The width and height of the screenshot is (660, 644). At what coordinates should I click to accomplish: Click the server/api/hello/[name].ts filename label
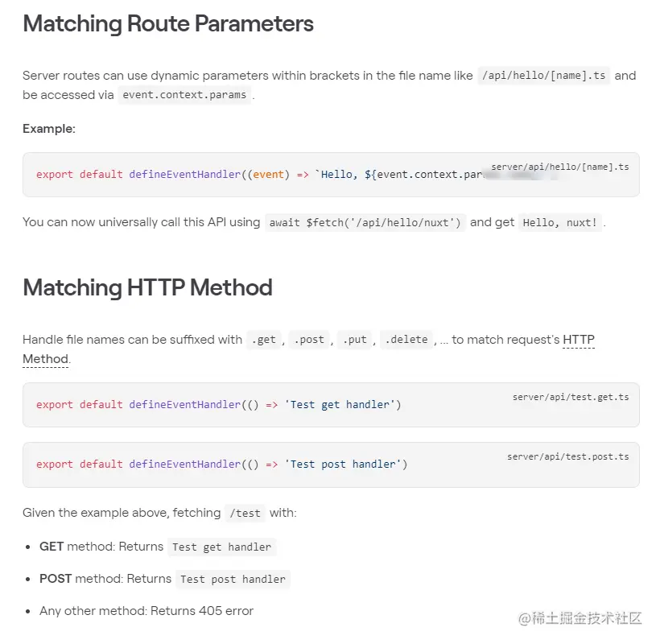560,167
